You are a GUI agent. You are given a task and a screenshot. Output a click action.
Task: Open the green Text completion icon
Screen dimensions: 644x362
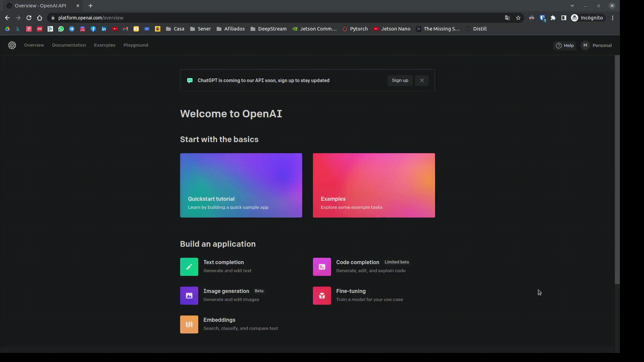coord(189,267)
